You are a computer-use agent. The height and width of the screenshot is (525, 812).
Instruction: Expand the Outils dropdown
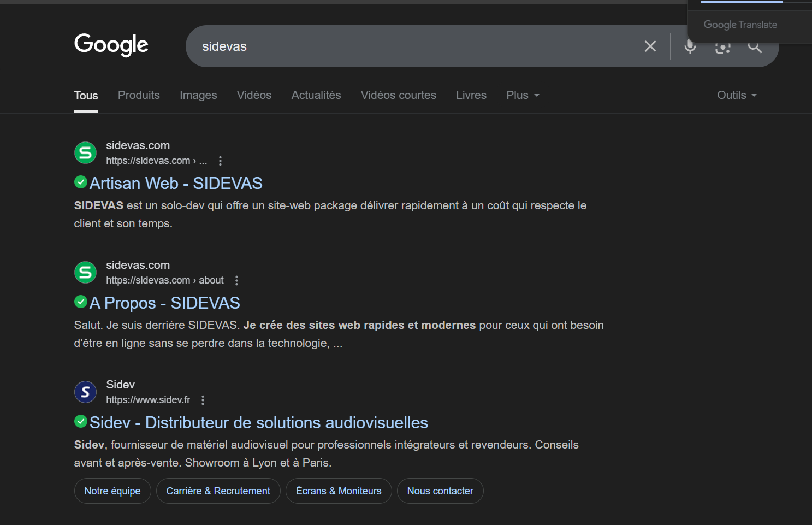point(737,95)
